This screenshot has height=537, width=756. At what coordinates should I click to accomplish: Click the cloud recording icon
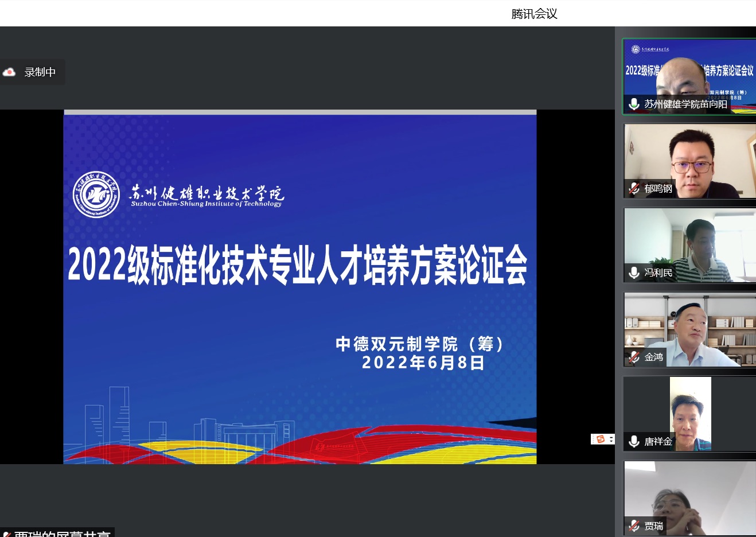(x=9, y=72)
